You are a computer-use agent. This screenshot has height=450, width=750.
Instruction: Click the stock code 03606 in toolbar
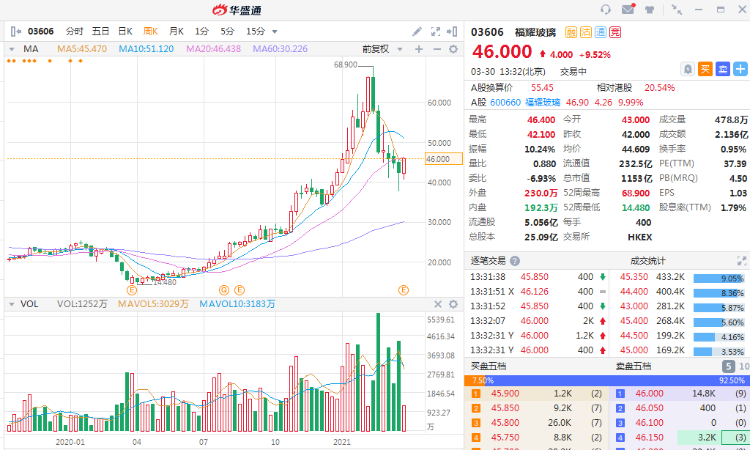coord(41,32)
